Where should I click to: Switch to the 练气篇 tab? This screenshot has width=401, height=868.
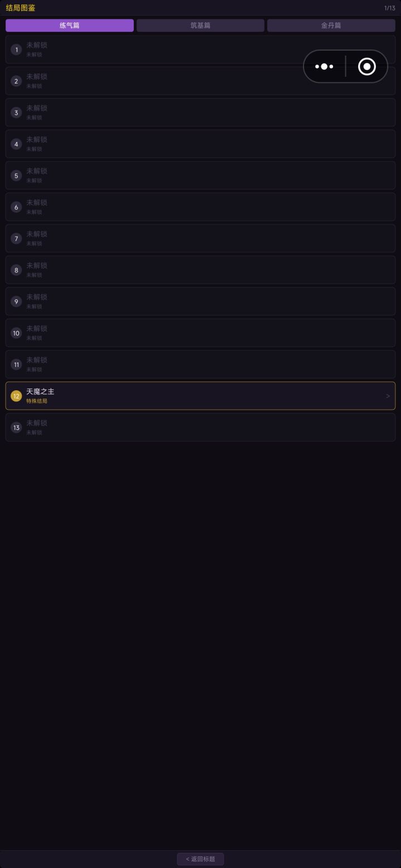tap(70, 26)
